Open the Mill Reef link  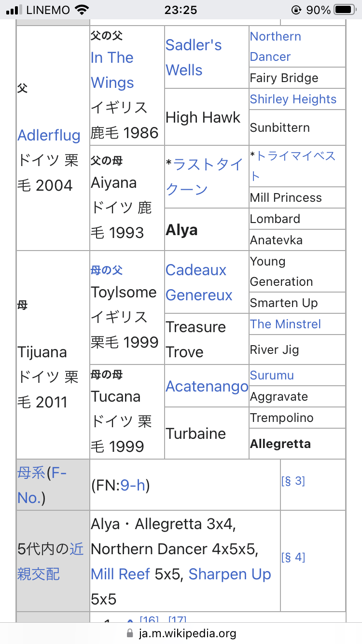tap(121, 574)
